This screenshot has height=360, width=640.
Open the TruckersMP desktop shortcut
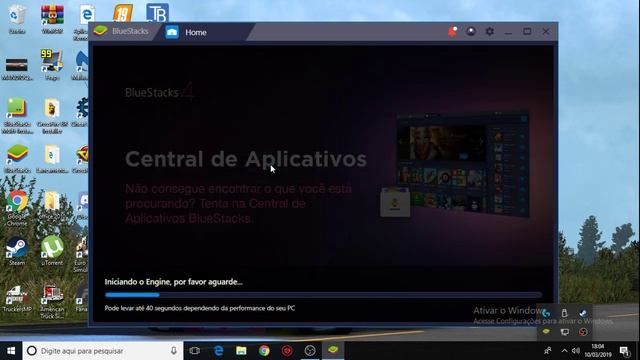pos(17,299)
